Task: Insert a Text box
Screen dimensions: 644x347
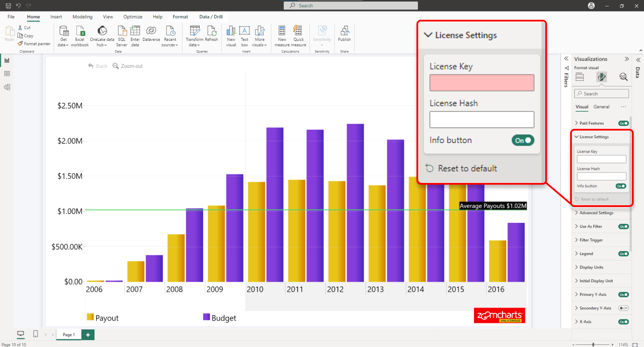Action: point(244,36)
